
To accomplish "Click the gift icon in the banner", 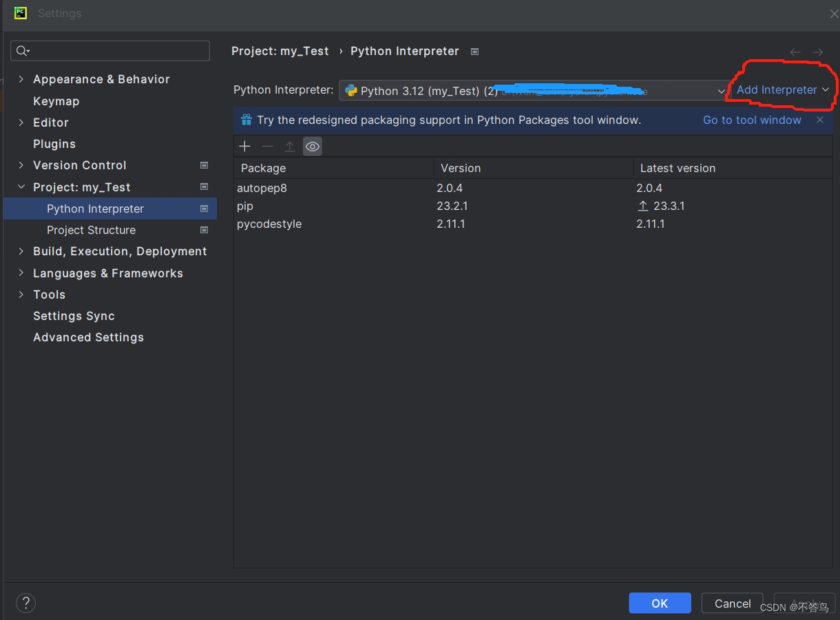I will tap(246, 120).
